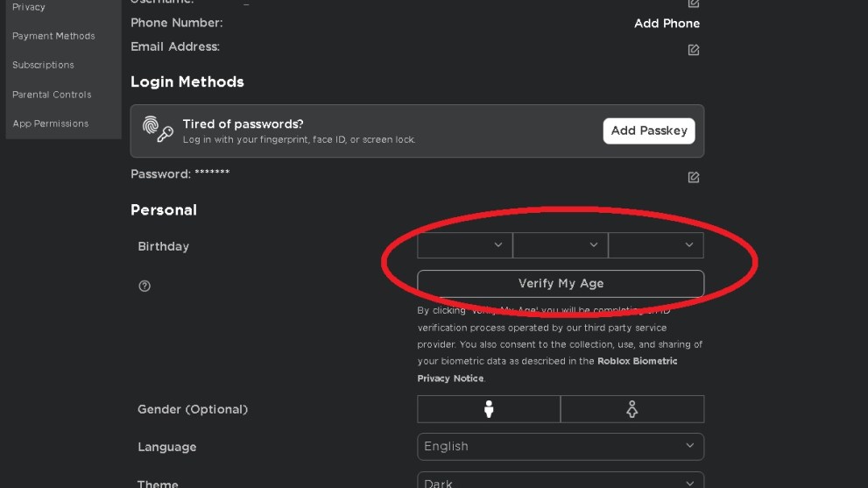Click the 'Login Methods' heading

click(187, 82)
